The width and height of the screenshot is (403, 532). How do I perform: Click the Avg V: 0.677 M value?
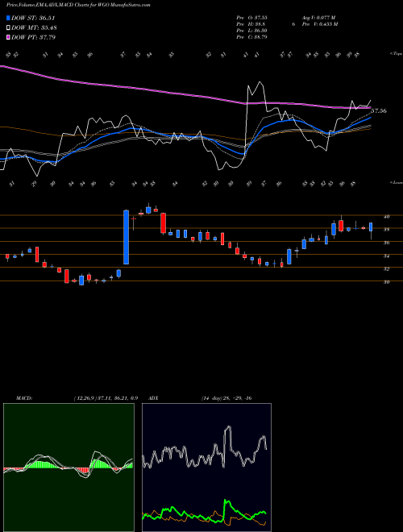[x=320, y=17]
